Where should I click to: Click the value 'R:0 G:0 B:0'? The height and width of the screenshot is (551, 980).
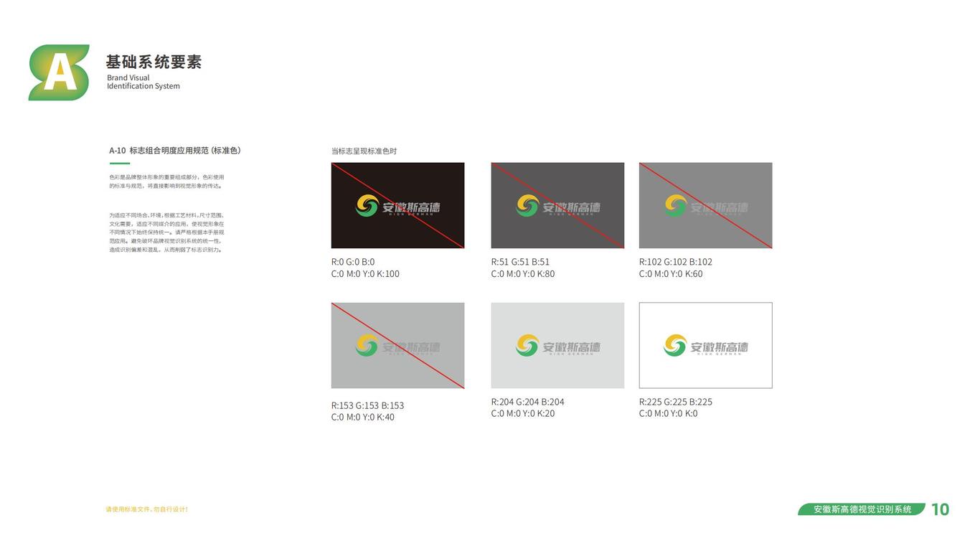(x=353, y=262)
